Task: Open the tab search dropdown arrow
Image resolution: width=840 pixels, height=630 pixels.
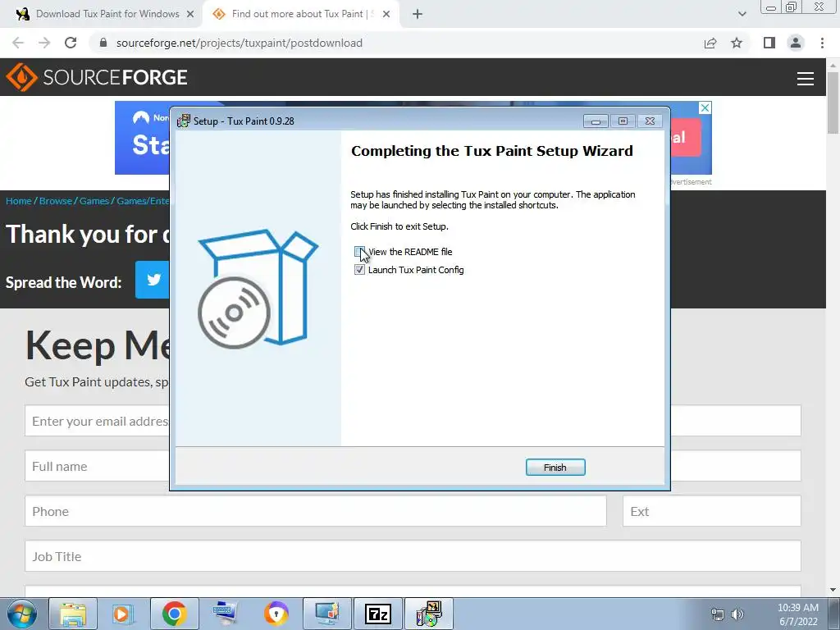Action: click(742, 14)
